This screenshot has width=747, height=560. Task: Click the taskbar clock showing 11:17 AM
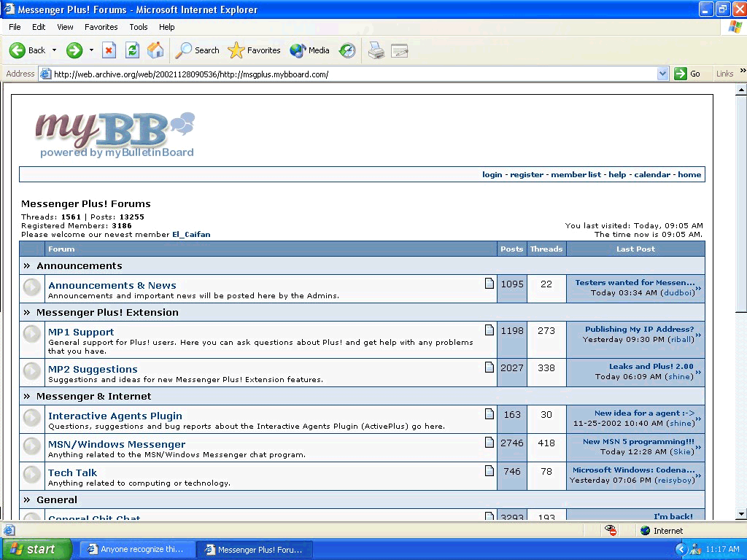click(722, 550)
